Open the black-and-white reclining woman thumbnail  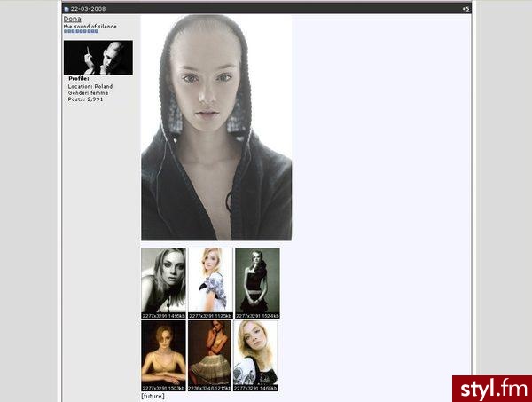[163, 283]
